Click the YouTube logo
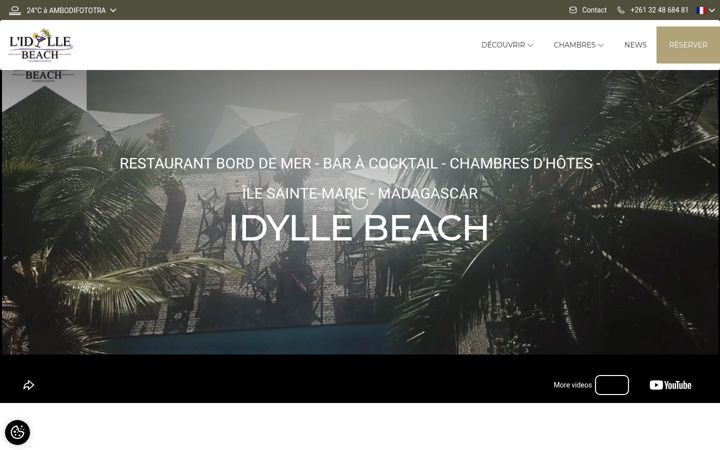This screenshot has height=450, width=720. click(x=670, y=385)
